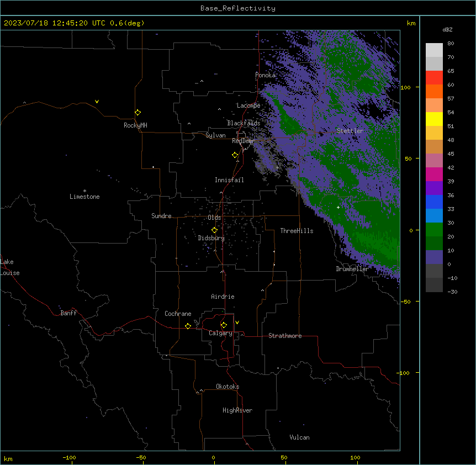The width and height of the screenshot is (476, 465).
Task: Click the Strathmore label
Action: 285,336
